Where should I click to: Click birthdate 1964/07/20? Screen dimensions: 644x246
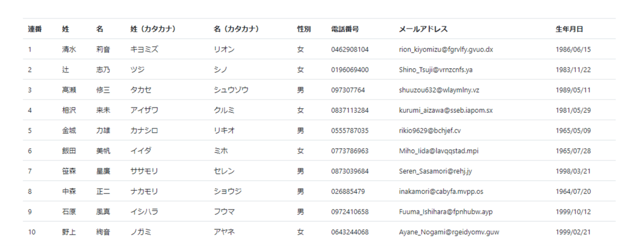click(573, 191)
